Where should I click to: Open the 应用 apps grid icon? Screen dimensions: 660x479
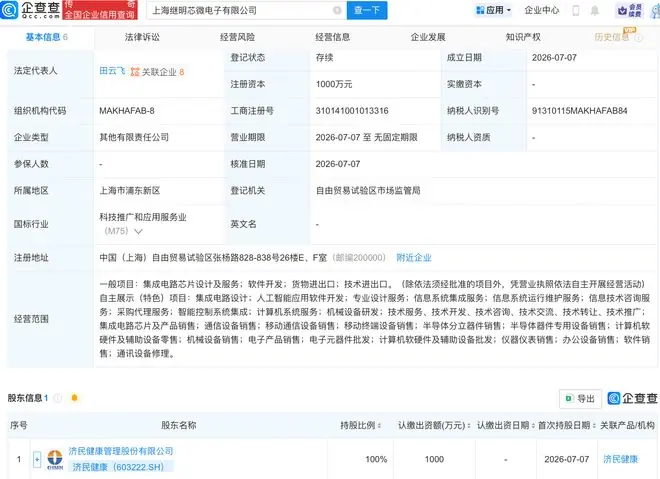480,10
